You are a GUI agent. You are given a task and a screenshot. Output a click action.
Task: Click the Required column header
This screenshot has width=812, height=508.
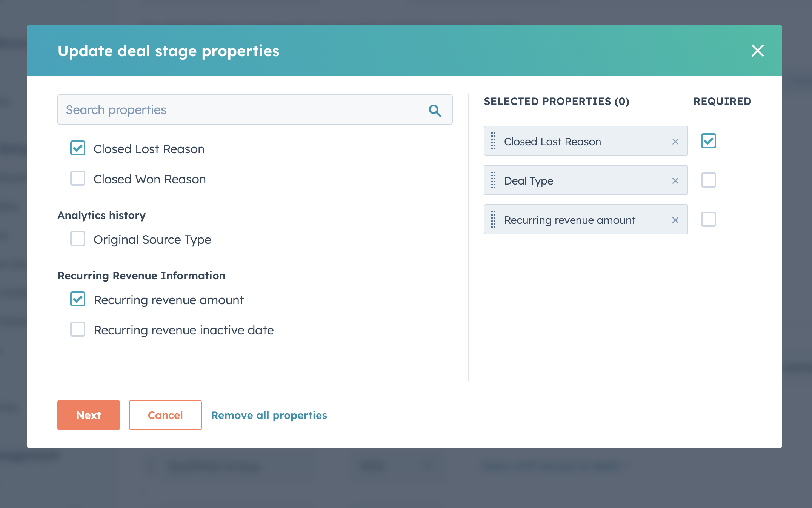pyautogui.click(x=722, y=101)
